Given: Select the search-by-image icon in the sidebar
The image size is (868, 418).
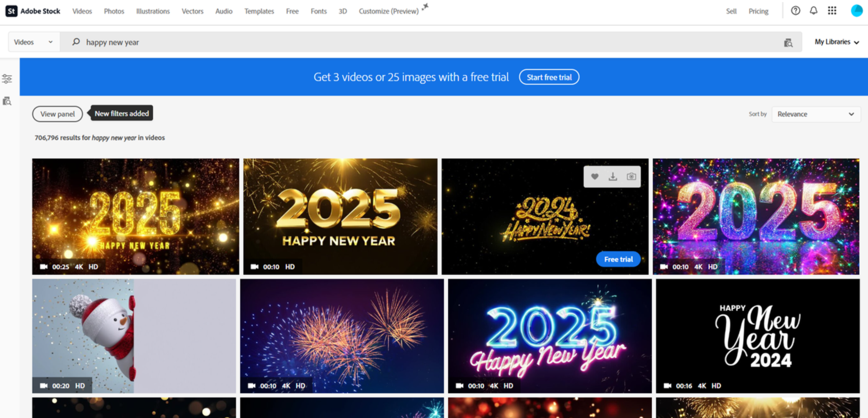Looking at the screenshot, I should (x=7, y=101).
